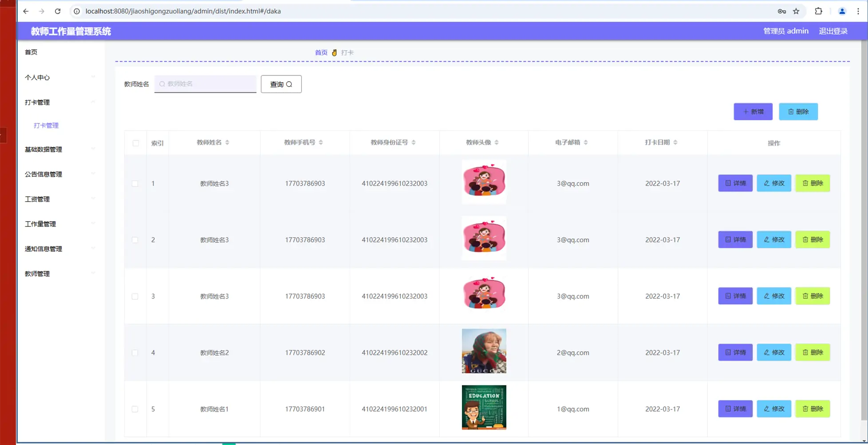Sort by 打卡日期 column arrows
868x445 pixels.
pos(675,143)
